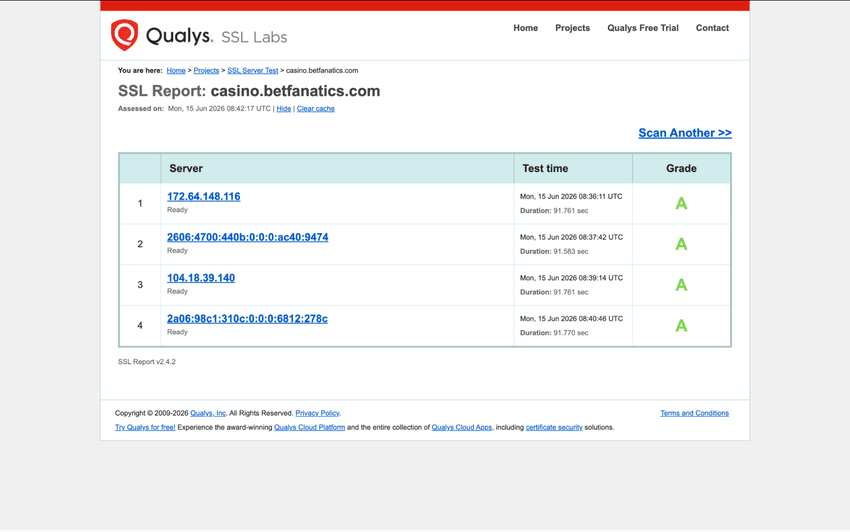Click test time 08:39:14 UTC

point(571,278)
